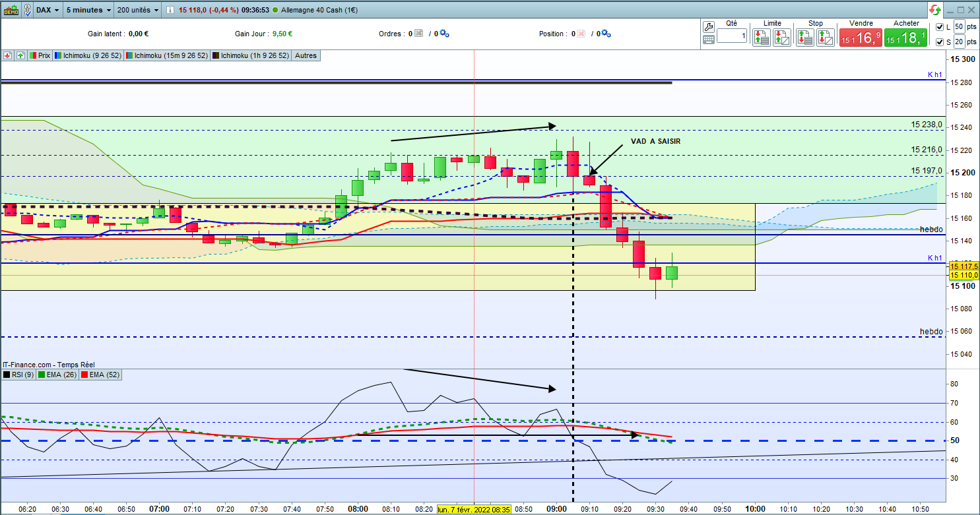This screenshot has width=980, height=515.
Task: Click the Gain latent 0,00 € value
Action: [140, 34]
